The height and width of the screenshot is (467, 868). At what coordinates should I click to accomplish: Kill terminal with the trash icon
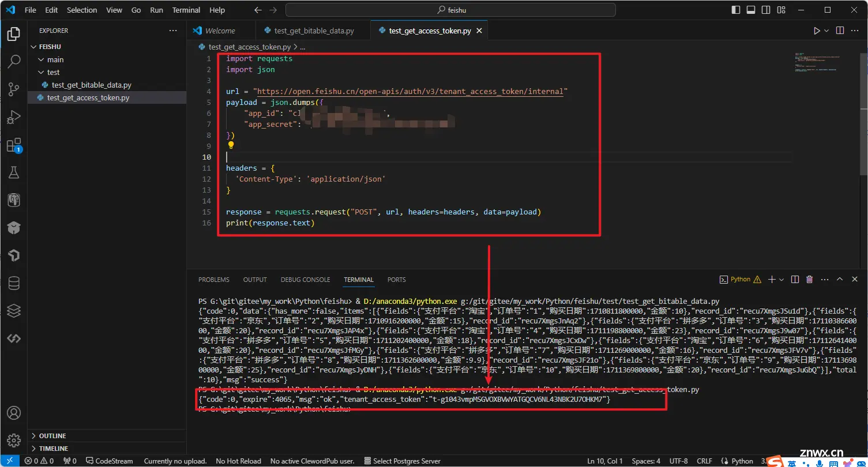point(809,279)
